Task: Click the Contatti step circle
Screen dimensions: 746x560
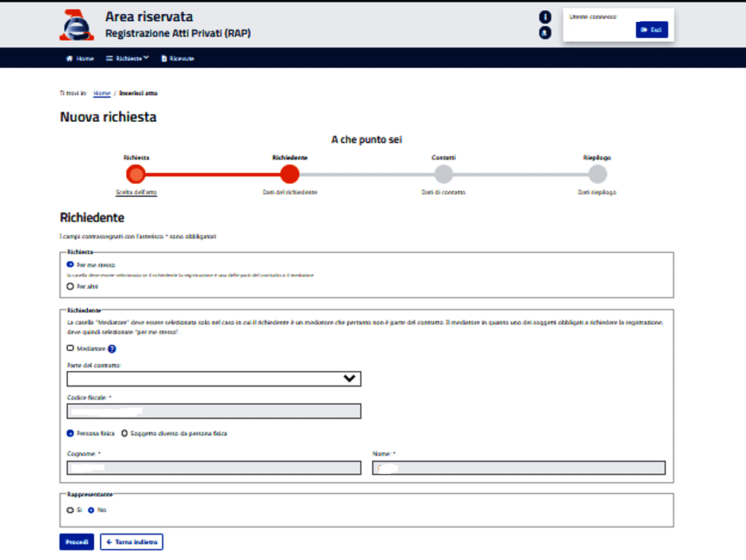Action: coord(443,174)
